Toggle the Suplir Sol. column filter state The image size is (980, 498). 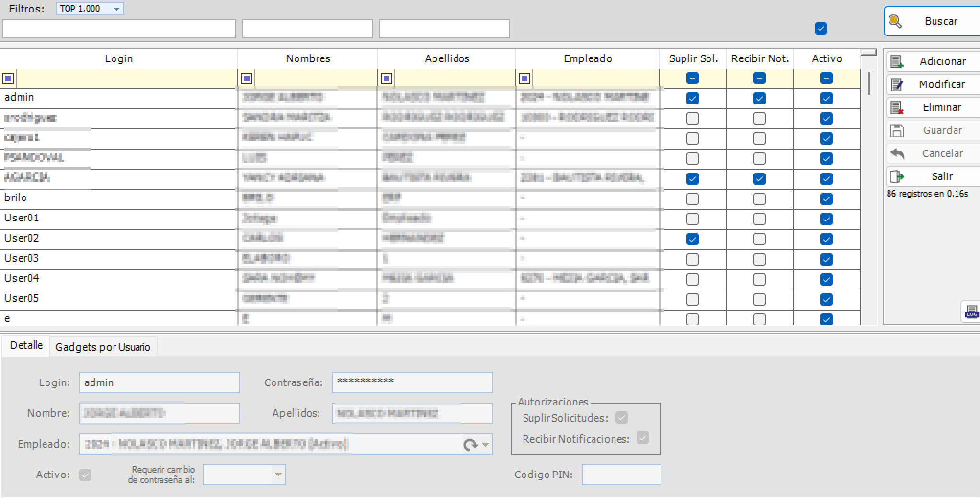[x=692, y=78]
